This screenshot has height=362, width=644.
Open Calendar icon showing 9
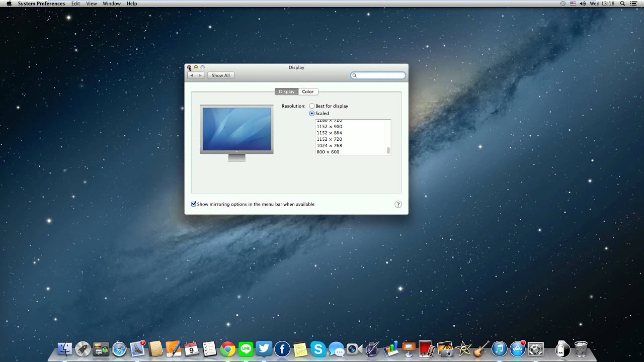coord(192,348)
